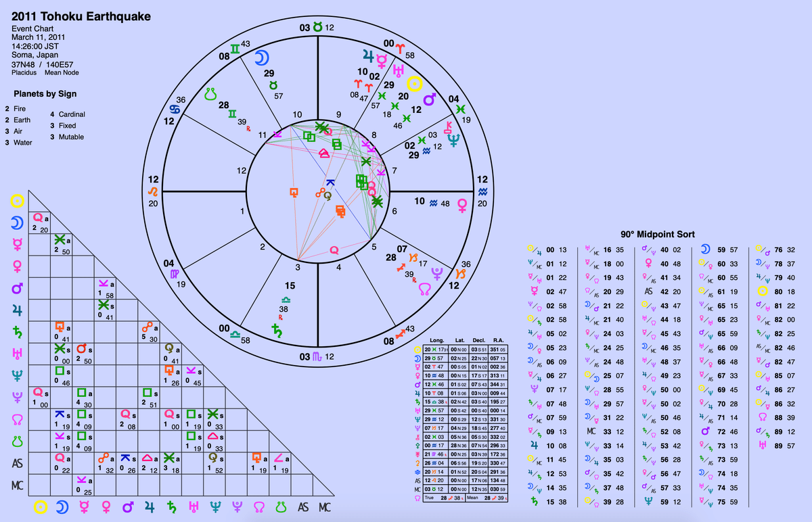Click 'MC 33 12' entry in midpoint sort
Viewport: 812px width, 522px height.
[x=607, y=431]
